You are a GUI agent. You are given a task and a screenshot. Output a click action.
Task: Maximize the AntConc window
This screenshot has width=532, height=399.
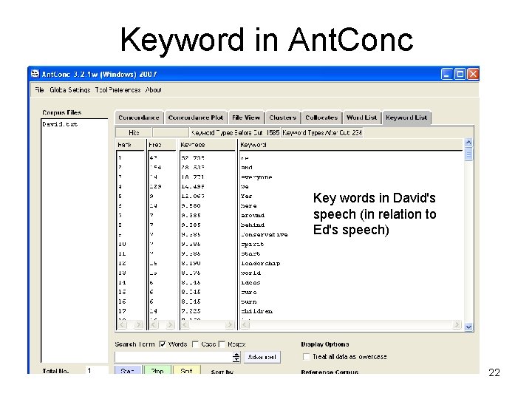(x=460, y=74)
